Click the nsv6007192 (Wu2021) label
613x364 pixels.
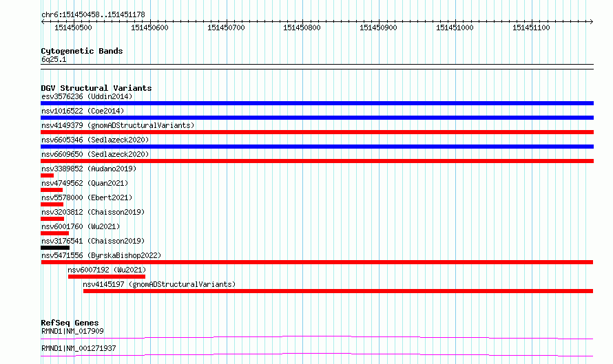coord(107,270)
